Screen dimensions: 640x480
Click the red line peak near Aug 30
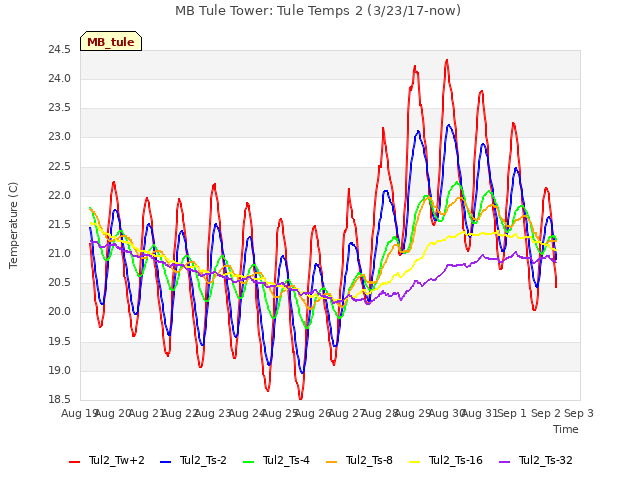(447, 60)
